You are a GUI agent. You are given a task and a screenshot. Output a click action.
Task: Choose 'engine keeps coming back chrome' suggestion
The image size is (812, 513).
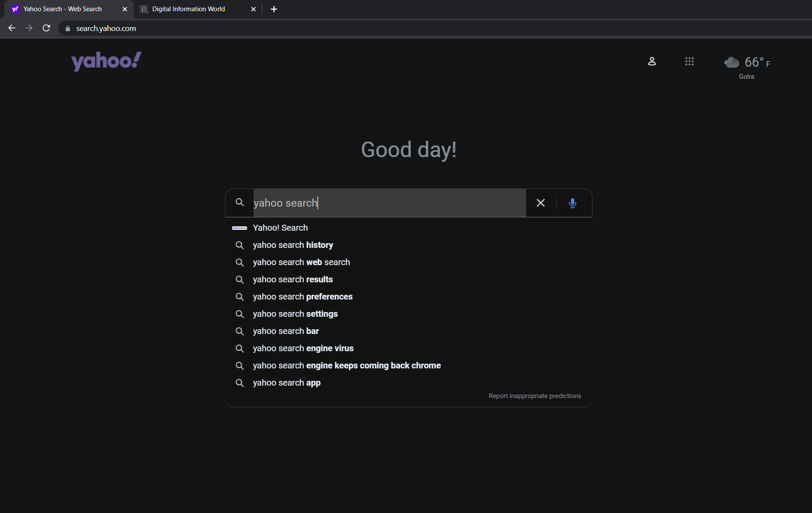[x=409, y=365]
